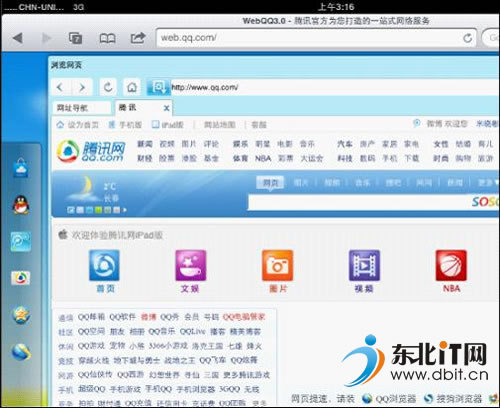Viewport: 500px width, 408px height.
Task: Open the 地下城与勇士 link
Action: pos(137,360)
